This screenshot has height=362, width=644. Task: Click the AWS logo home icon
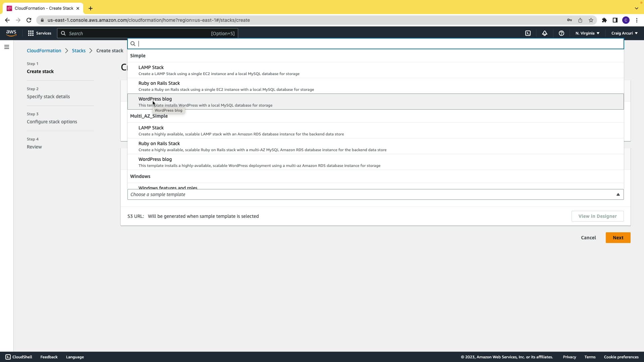[11, 33]
